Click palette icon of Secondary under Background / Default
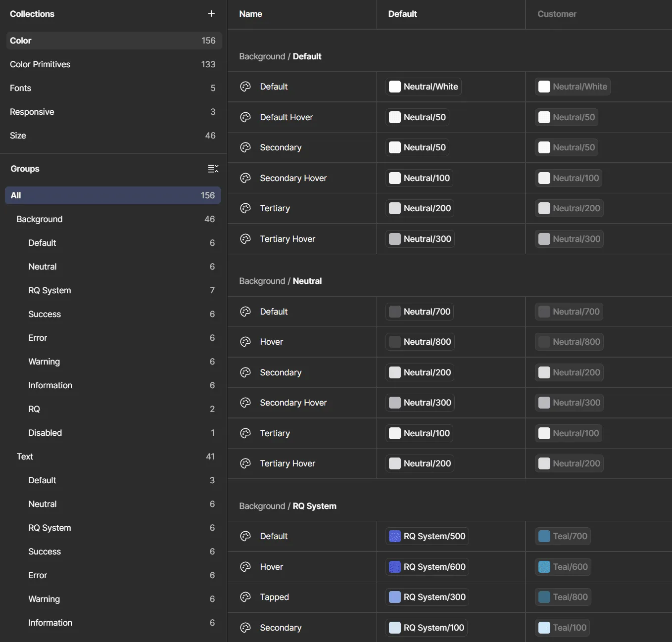The width and height of the screenshot is (672, 642). point(245,147)
